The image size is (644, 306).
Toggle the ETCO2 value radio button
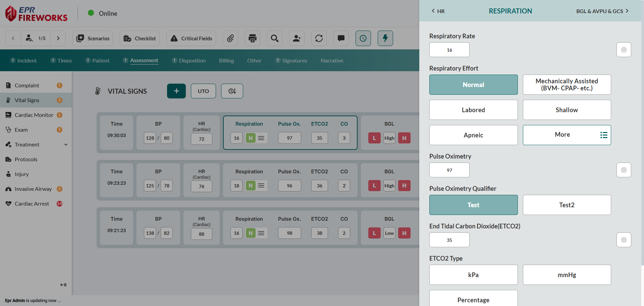pyautogui.click(x=624, y=240)
